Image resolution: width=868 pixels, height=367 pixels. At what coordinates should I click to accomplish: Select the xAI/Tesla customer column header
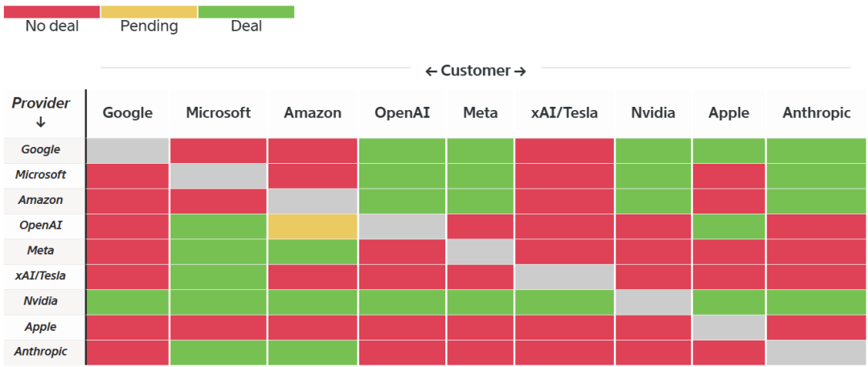point(564,113)
